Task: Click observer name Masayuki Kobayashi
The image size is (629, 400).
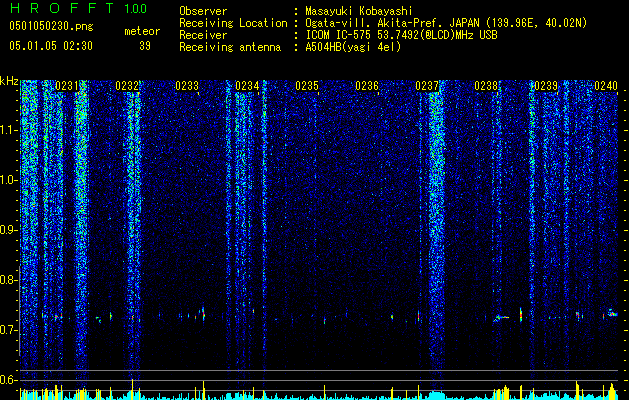Action: point(359,12)
